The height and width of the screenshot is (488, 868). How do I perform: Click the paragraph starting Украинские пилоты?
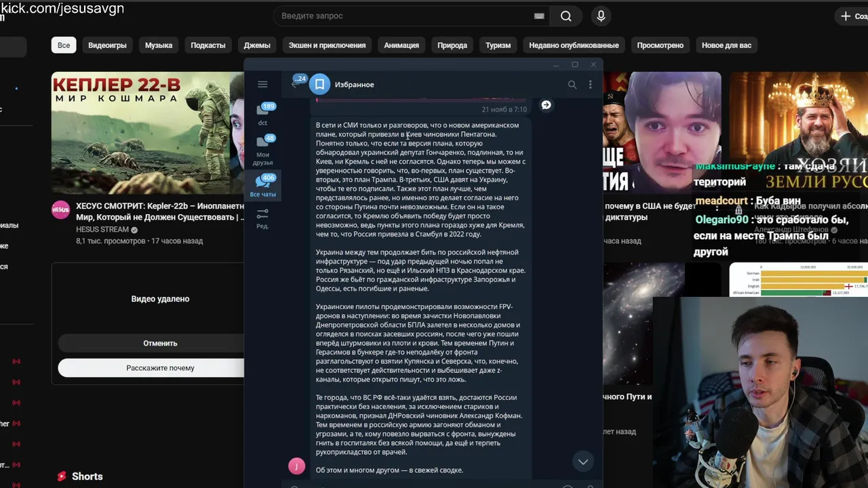pyautogui.click(x=417, y=343)
